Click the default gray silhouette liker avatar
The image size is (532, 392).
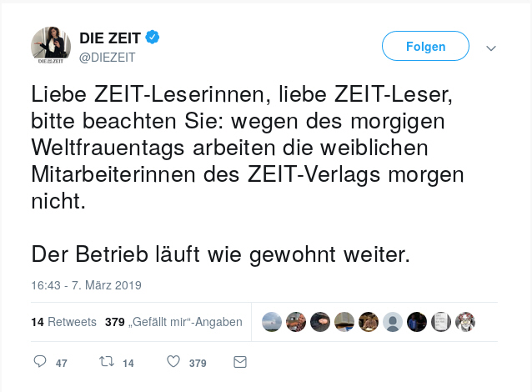click(393, 322)
